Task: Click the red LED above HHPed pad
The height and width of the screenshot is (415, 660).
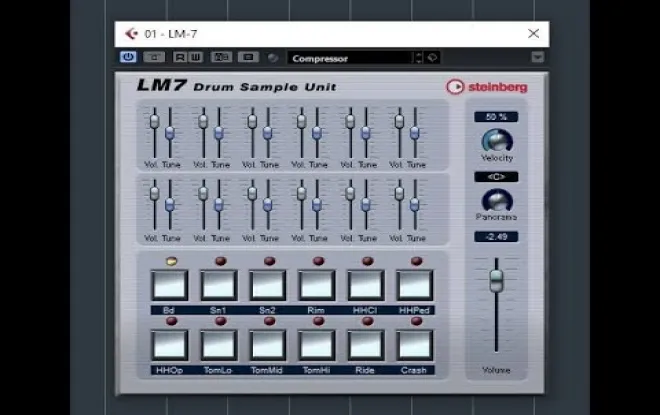Action: click(416, 261)
